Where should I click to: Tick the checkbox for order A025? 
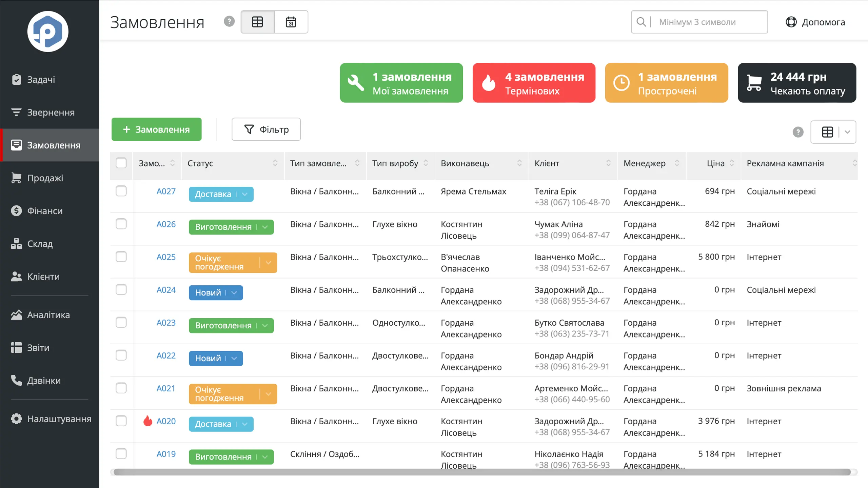pyautogui.click(x=121, y=257)
